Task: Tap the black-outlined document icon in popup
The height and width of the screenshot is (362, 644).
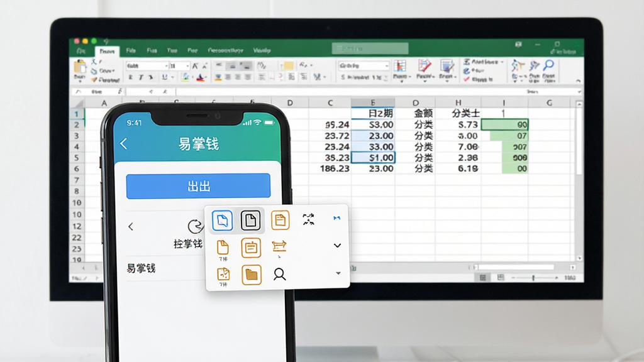Action: [x=250, y=221]
